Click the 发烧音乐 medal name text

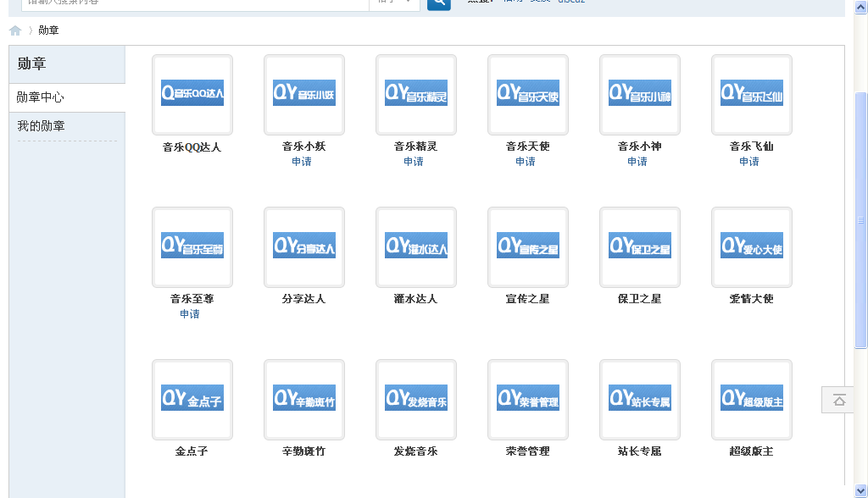(415, 451)
